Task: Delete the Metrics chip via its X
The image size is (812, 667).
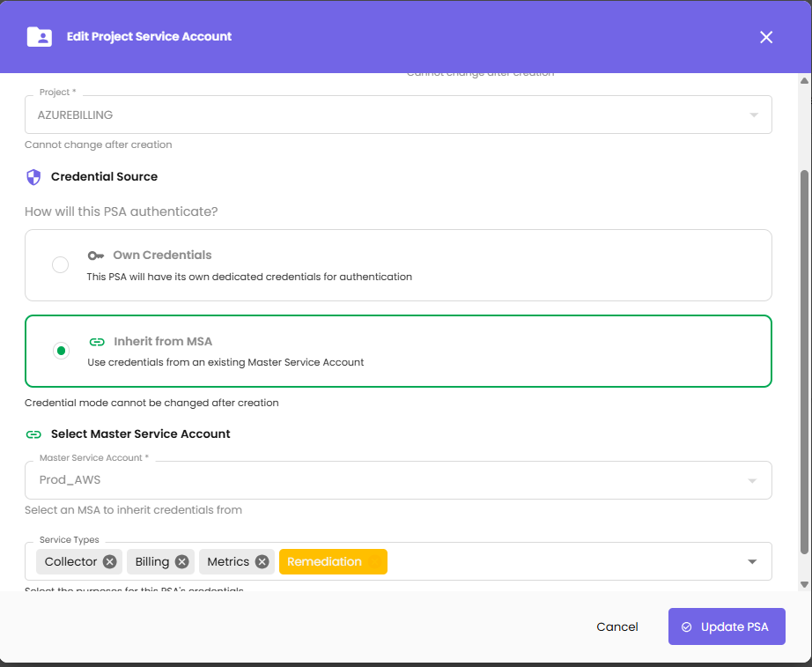Action: [262, 562]
